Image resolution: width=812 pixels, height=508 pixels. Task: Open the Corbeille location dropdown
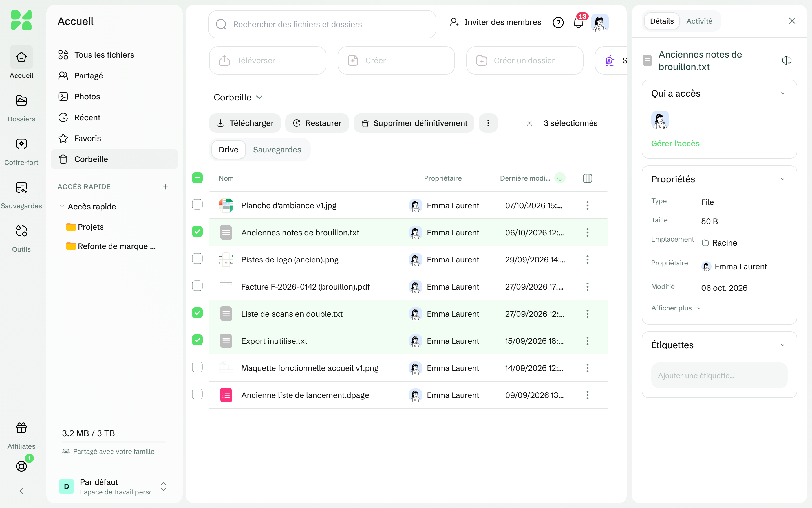(238, 97)
